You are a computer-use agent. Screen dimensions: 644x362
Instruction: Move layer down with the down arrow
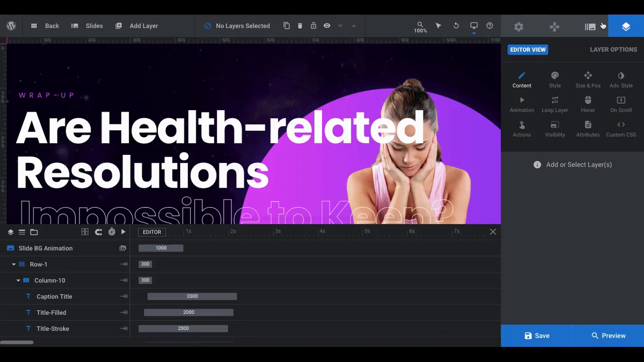[340, 26]
